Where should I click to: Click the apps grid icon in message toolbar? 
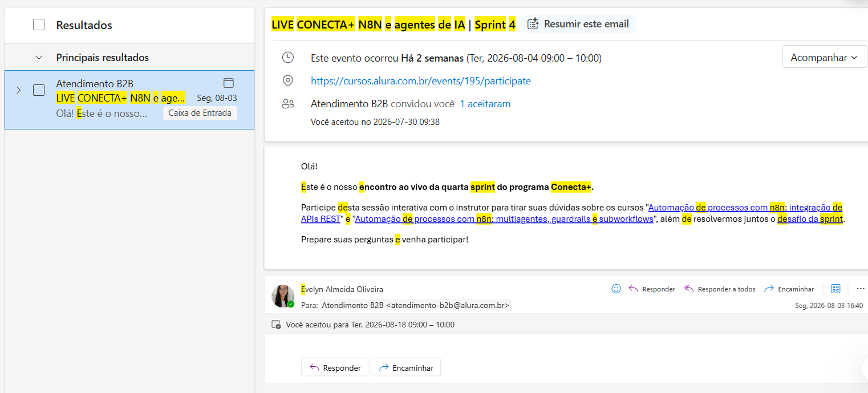tap(835, 289)
